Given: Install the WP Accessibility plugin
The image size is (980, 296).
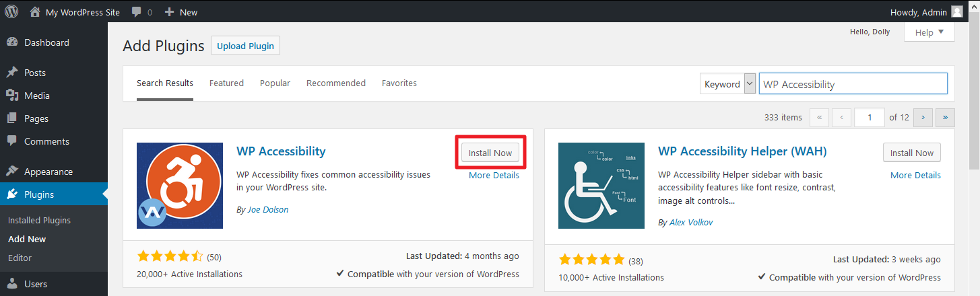Looking at the screenshot, I should (x=490, y=153).
